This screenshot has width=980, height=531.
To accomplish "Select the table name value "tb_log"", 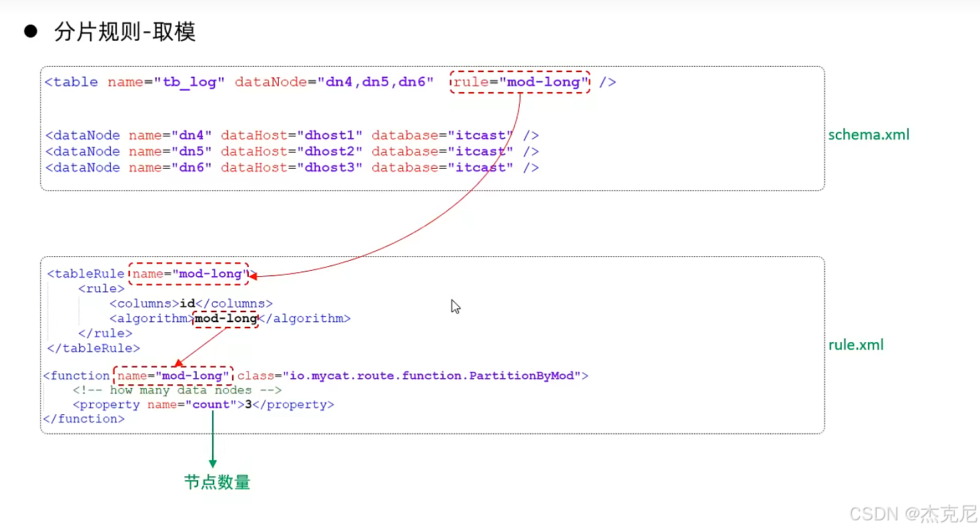I will tap(190, 82).
